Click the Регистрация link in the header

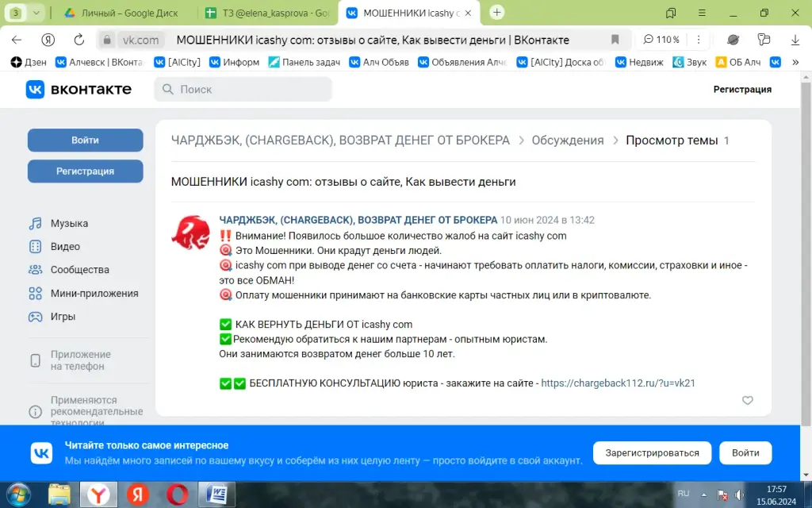(x=742, y=89)
